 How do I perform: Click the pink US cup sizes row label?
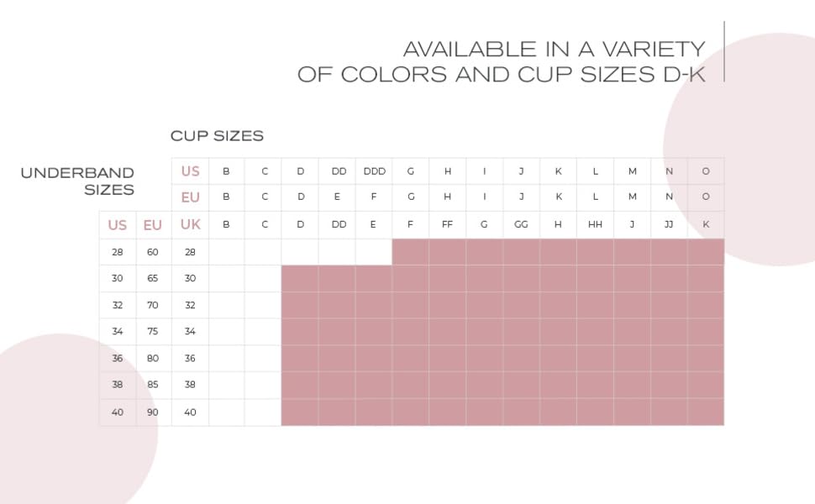pyautogui.click(x=190, y=171)
